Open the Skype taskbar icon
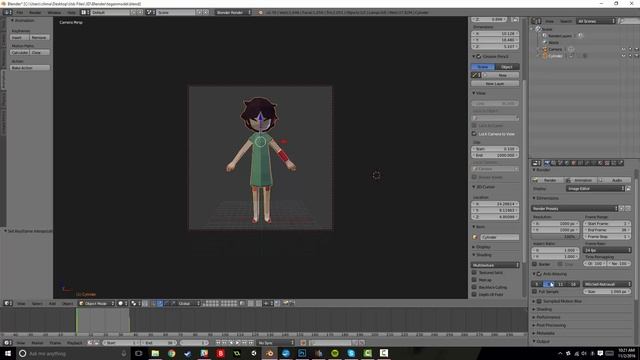The height and width of the screenshot is (360, 640). point(351,353)
